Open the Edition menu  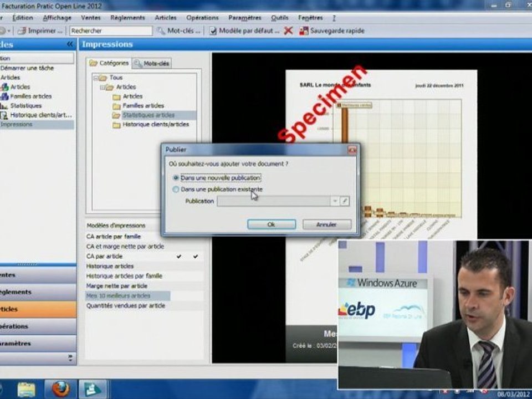[x=23, y=18]
